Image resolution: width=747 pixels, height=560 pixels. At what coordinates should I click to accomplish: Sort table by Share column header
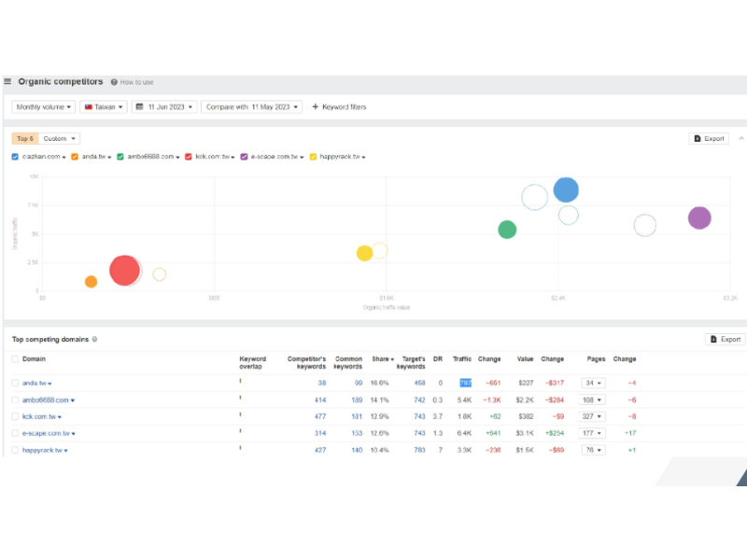[381, 359]
